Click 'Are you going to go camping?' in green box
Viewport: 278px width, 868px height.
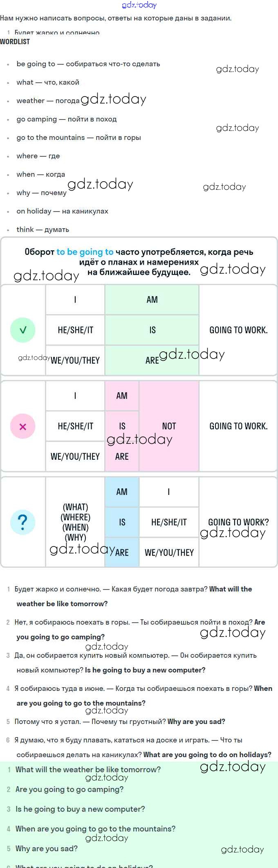pos(69,789)
